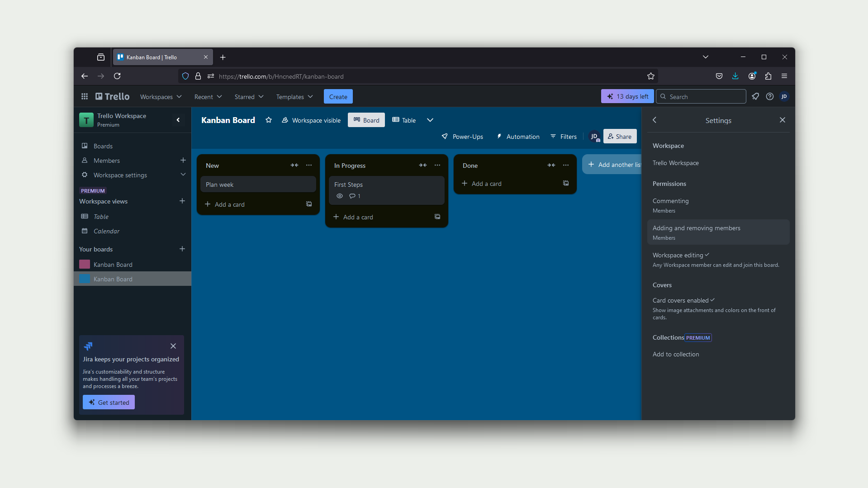Open blue Kanban Board from sidebar
This screenshot has width=868, height=488.
pyautogui.click(x=133, y=279)
